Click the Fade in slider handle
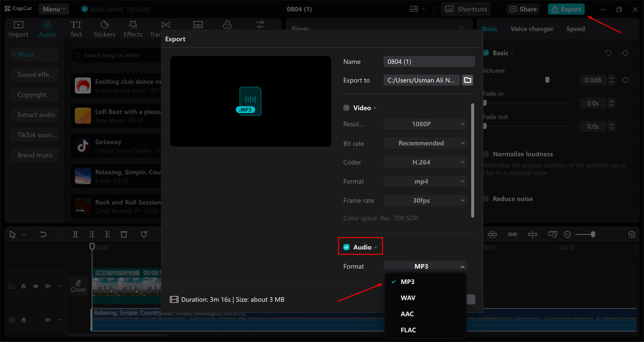 [x=485, y=103]
